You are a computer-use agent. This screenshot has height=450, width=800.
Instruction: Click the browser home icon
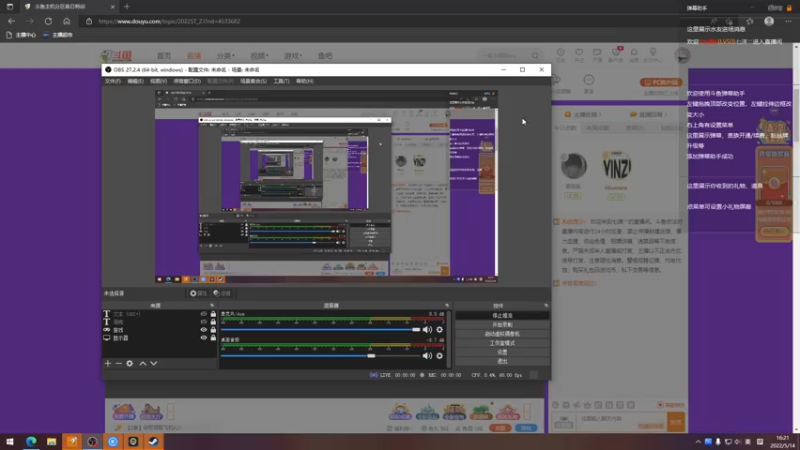coord(66,21)
